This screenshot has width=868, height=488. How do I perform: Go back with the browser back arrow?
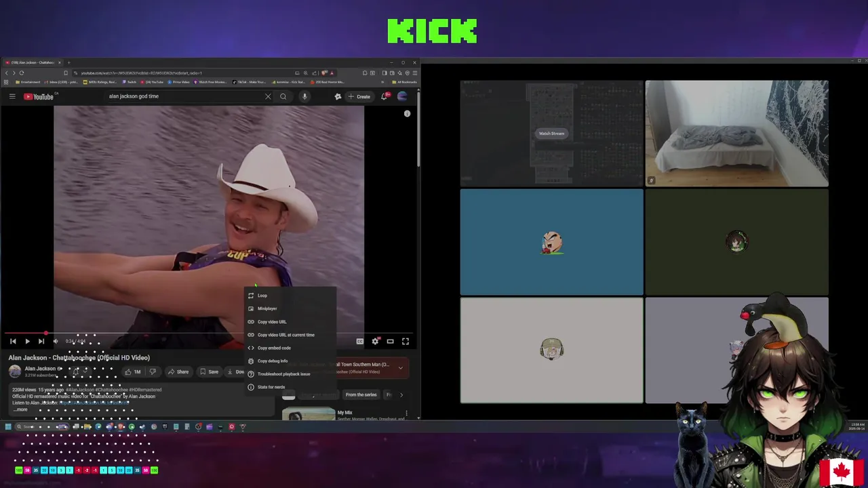7,73
